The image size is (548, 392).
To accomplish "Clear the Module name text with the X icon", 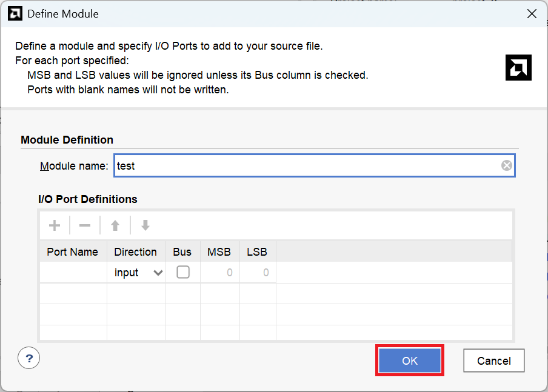I will point(506,165).
